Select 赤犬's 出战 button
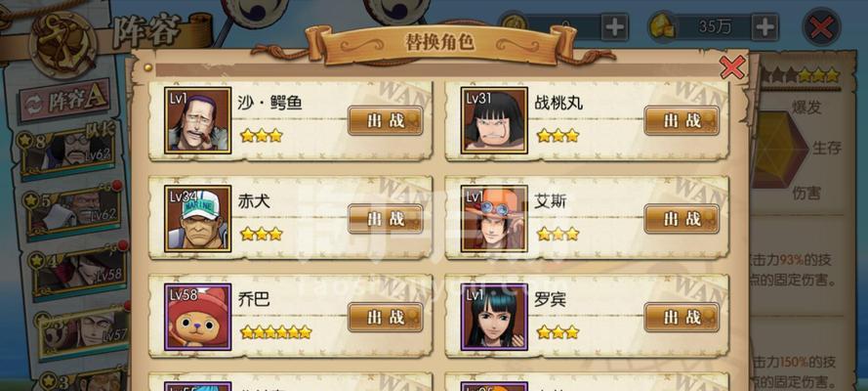Screen dimensions: 868x391 386,219
